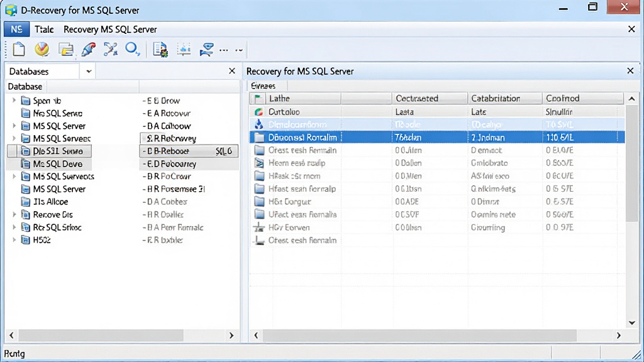Click the Curtoloe row icon
644x362 pixels.
(258, 112)
